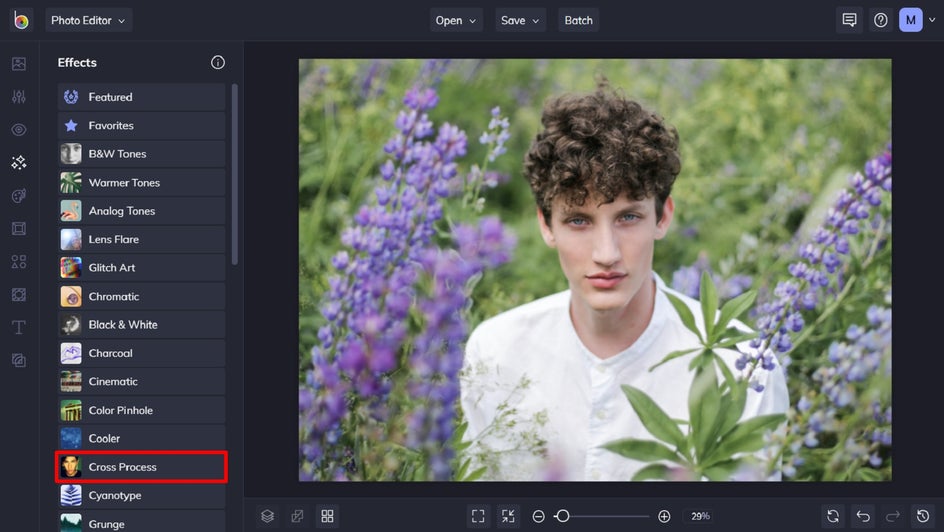The height and width of the screenshot is (532, 944).
Task: Open the Featured effects category
Action: pos(141,97)
